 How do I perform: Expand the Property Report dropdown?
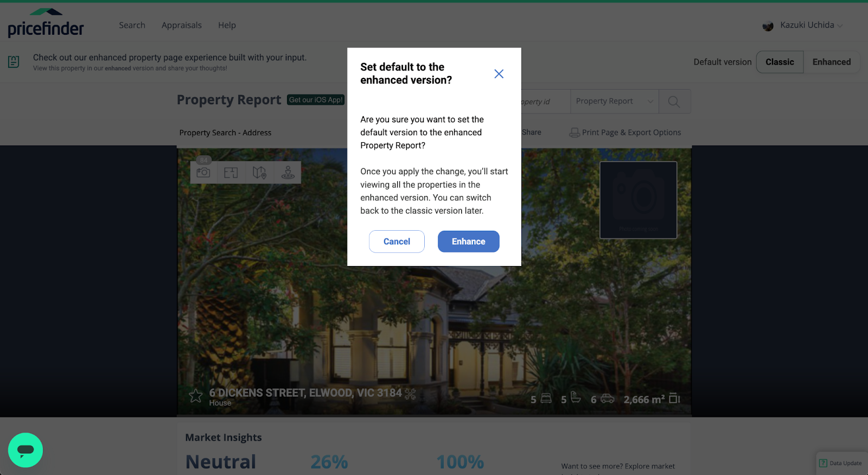(x=615, y=102)
